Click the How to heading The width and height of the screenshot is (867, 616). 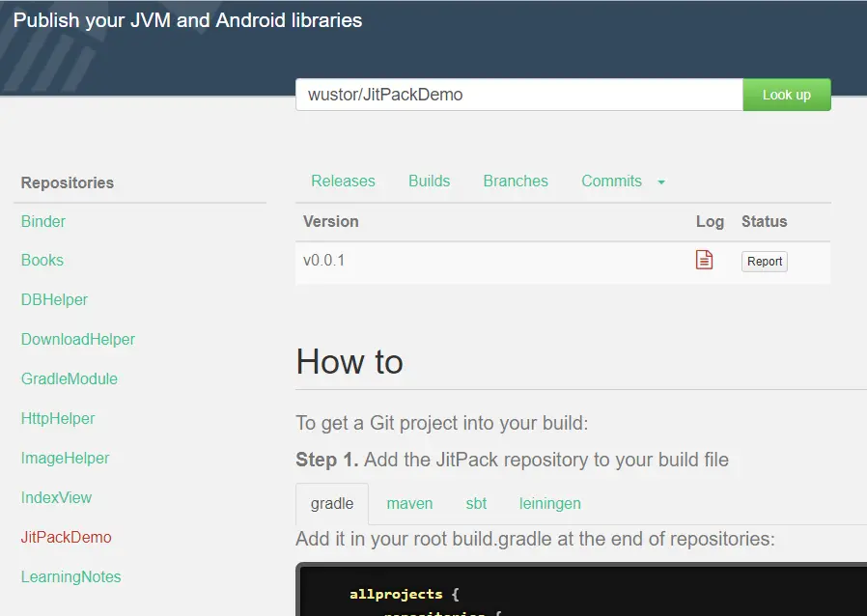pos(350,362)
